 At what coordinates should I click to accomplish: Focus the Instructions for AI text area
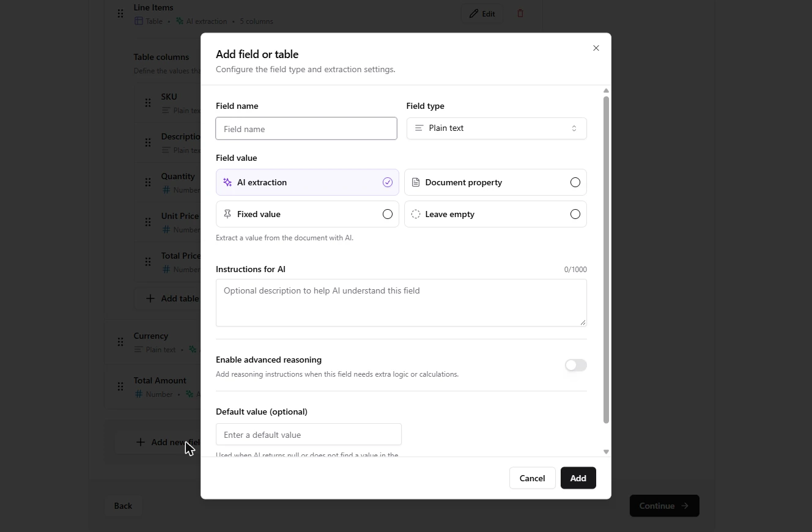pyautogui.click(x=401, y=303)
